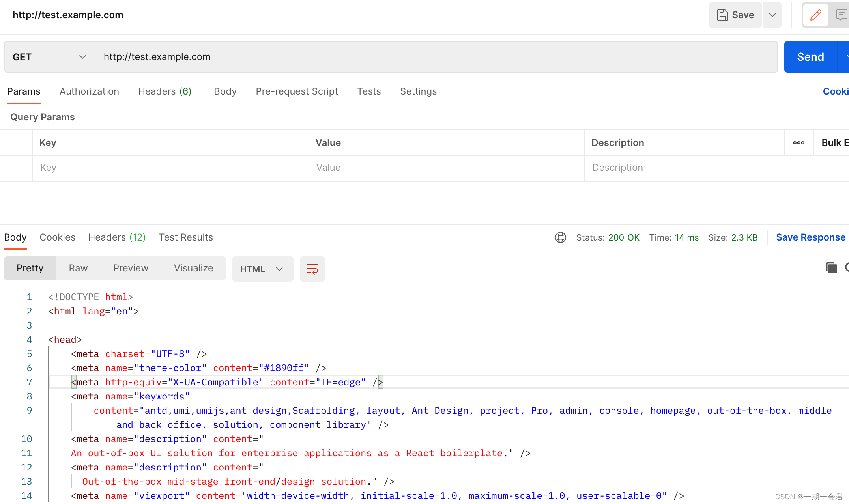The height and width of the screenshot is (504, 849).
Task: Switch to response Headers (12) tab
Action: 117,237
